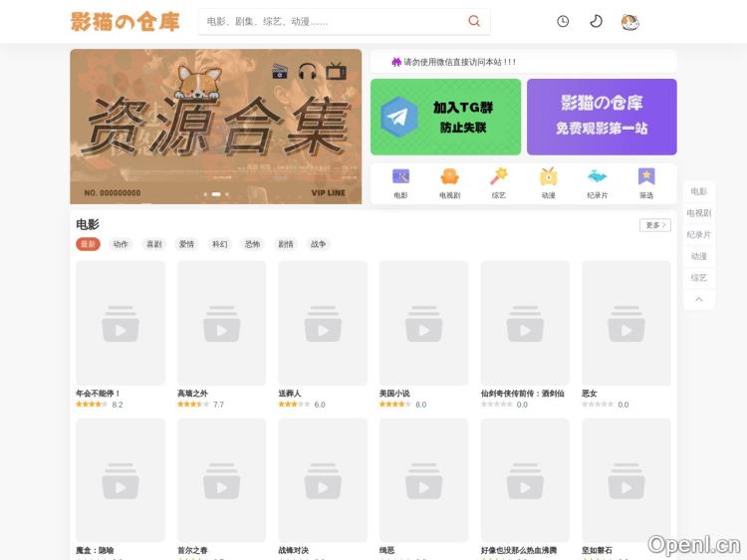This screenshot has width=747, height=560.
Task: Select the 科幻 movie tab
Action: pyautogui.click(x=220, y=244)
